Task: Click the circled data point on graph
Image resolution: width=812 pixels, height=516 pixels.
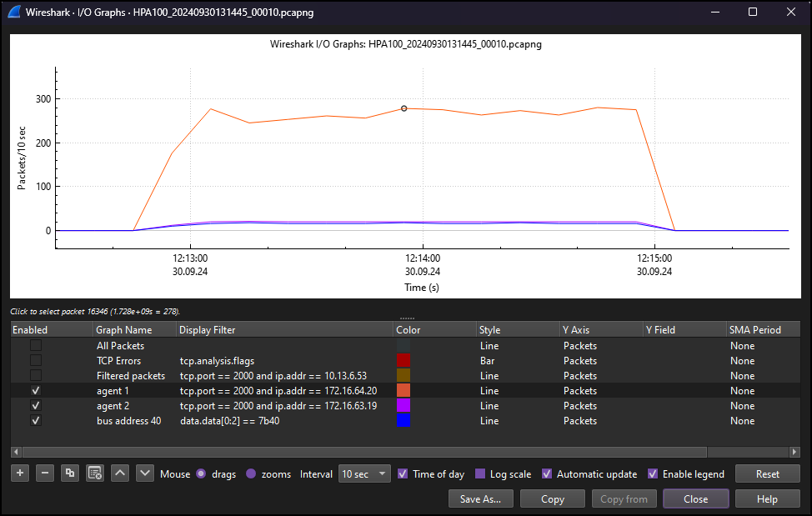Action: click(404, 108)
